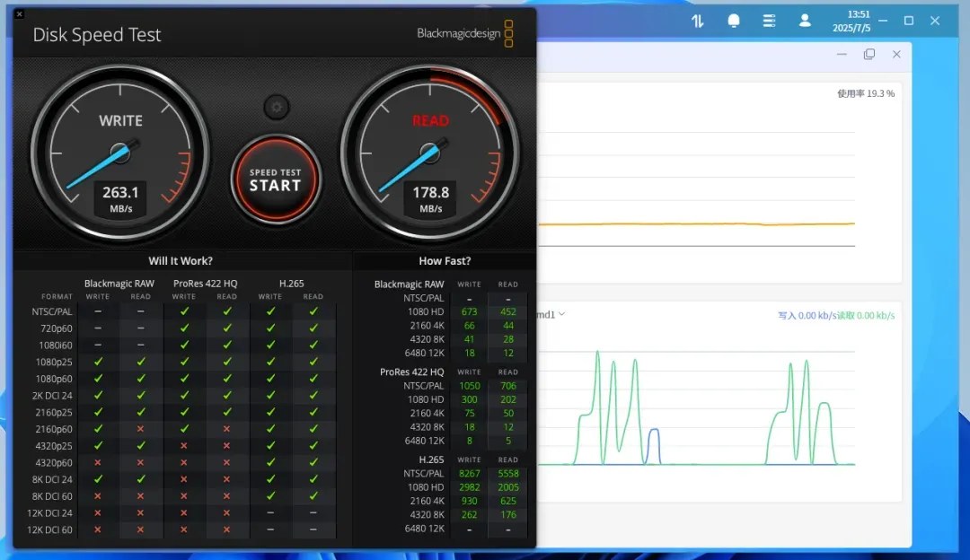The width and height of the screenshot is (970, 560).
Task: Select the 1080p60 format row label
Action: 55,379
